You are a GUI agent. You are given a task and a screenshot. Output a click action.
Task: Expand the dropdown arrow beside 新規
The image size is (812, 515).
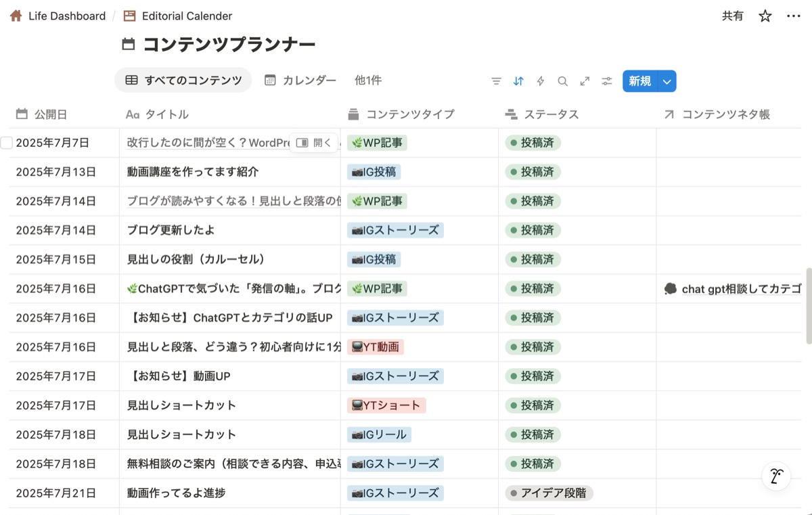point(667,81)
